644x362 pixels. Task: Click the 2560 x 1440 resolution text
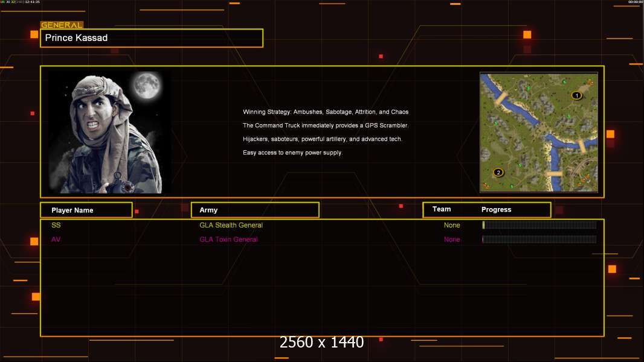321,342
